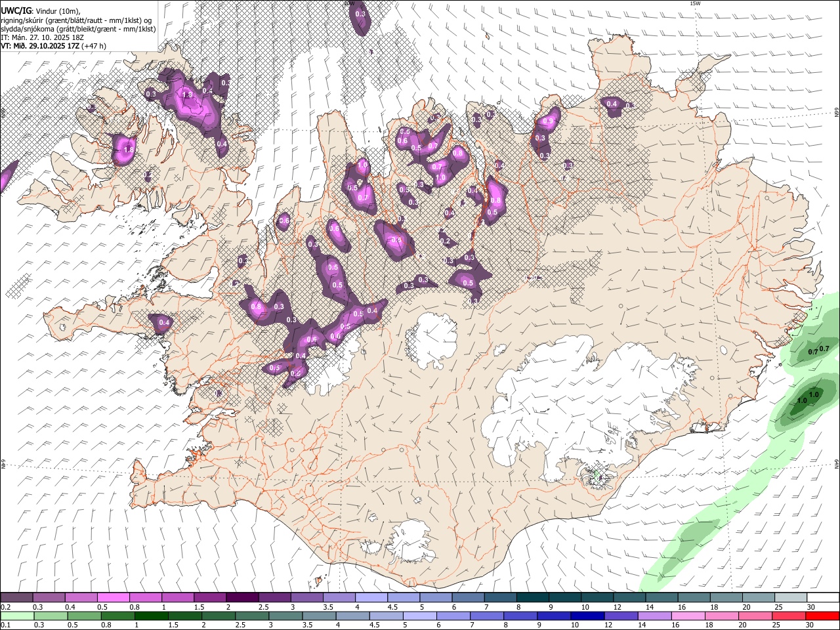The height and width of the screenshot is (630, 840).
Task: Click the bold UWC/IG title text
Action: coord(15,11)
